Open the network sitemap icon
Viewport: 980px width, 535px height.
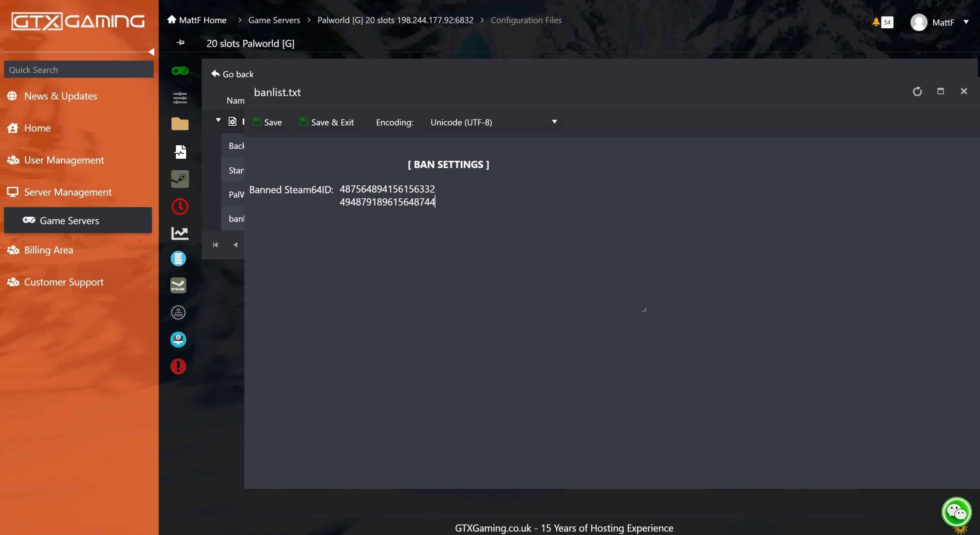[178, 312]
